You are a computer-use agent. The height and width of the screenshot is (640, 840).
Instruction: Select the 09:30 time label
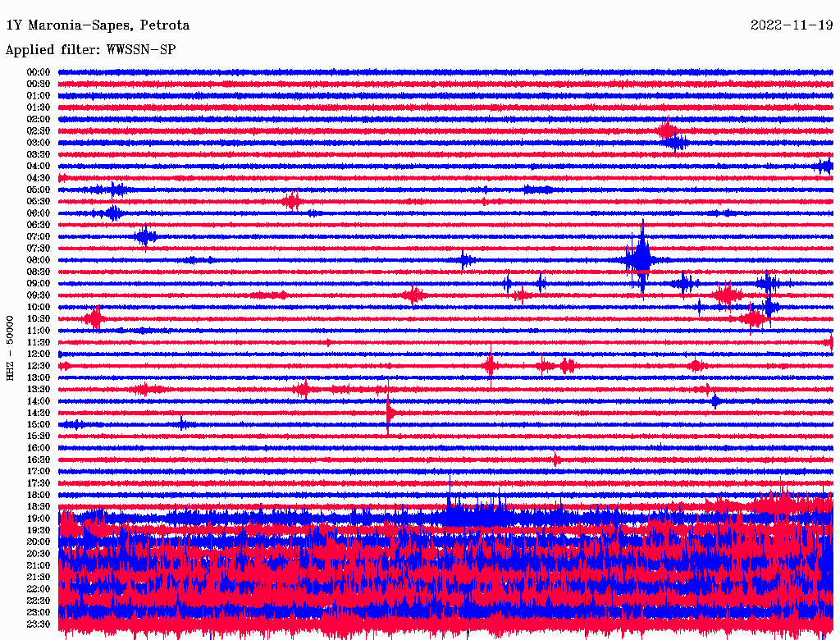(x=39, y=295)
